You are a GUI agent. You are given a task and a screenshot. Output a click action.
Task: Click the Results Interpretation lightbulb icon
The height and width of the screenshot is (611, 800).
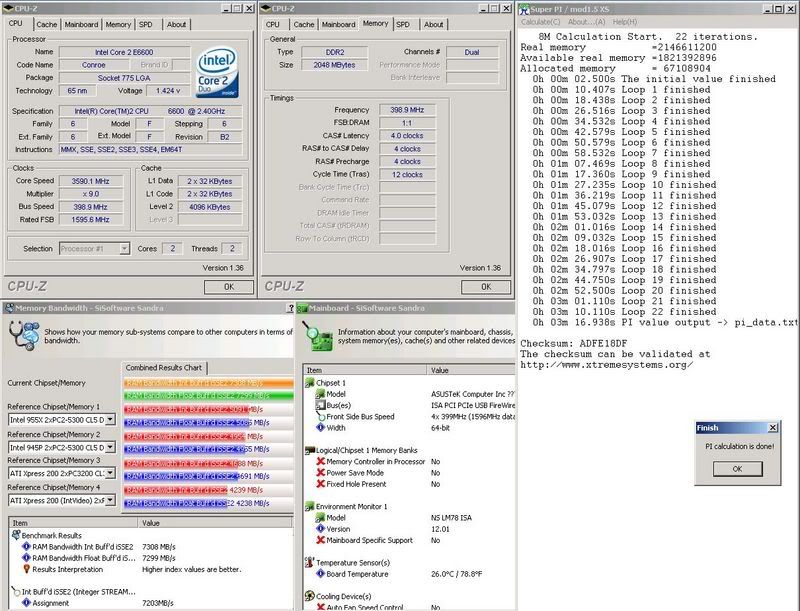pos(26,569)
